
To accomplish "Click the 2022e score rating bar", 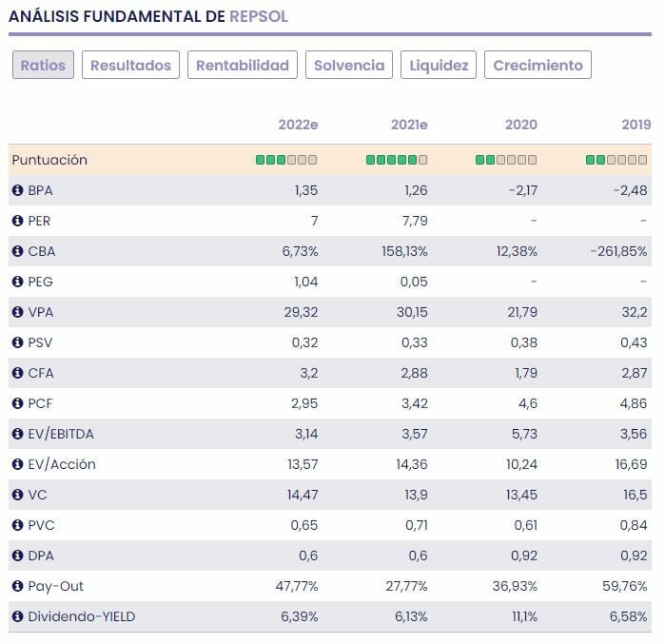I will coord(286,160).
